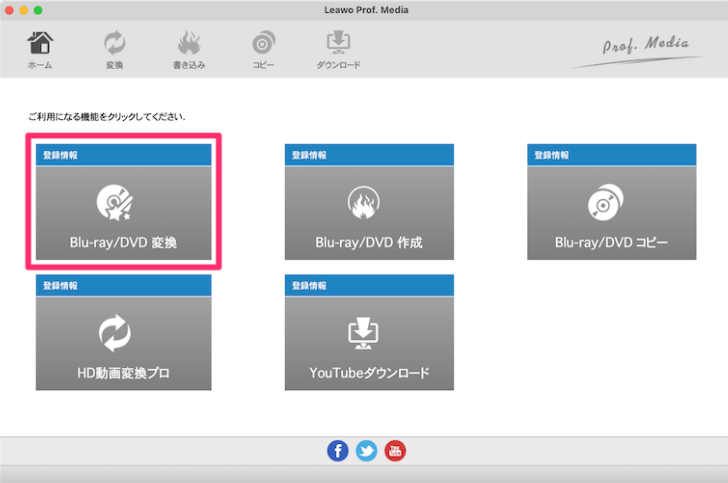Close the Leawo Prof. Media window

(x=9, y=10)
